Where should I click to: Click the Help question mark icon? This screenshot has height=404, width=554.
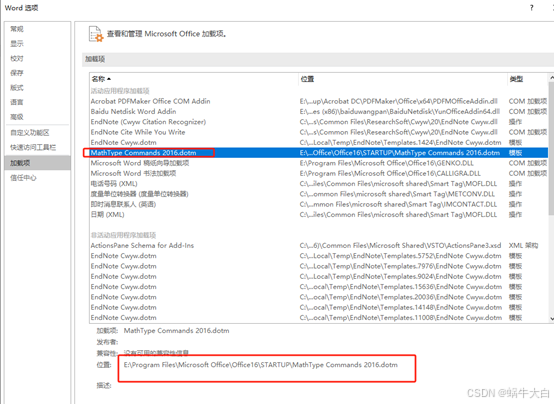pyautogui.click(x=531, y=8)
